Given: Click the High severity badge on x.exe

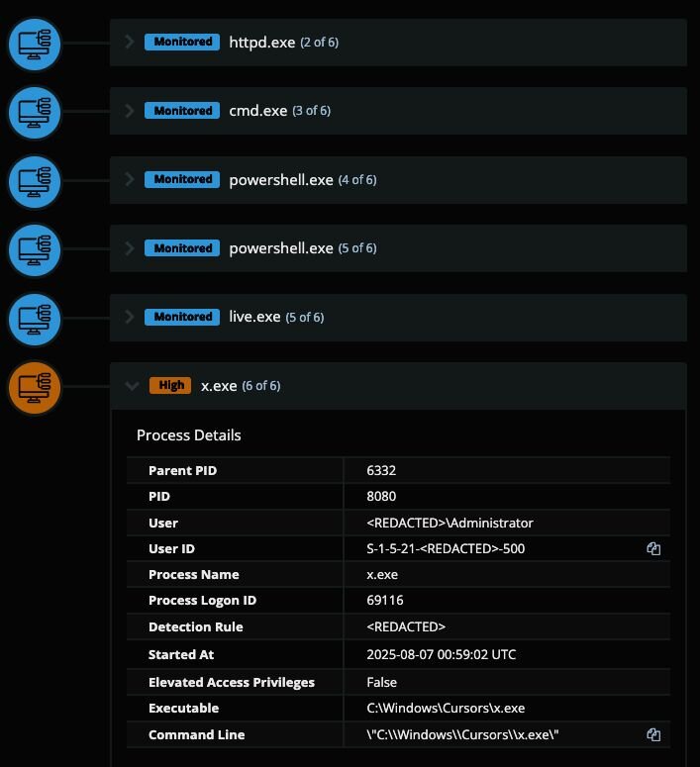Looking at the screenshot, I should (170, 386).
